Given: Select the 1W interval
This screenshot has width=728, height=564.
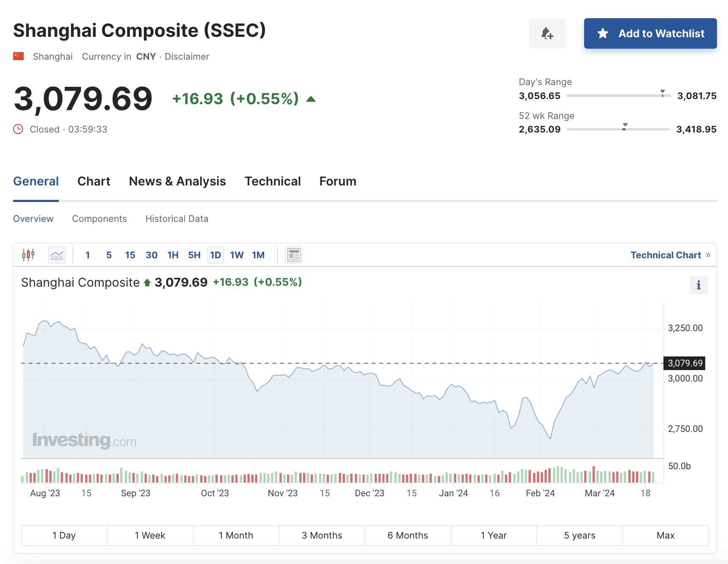Looking at the screenshot, I should 237,255.
